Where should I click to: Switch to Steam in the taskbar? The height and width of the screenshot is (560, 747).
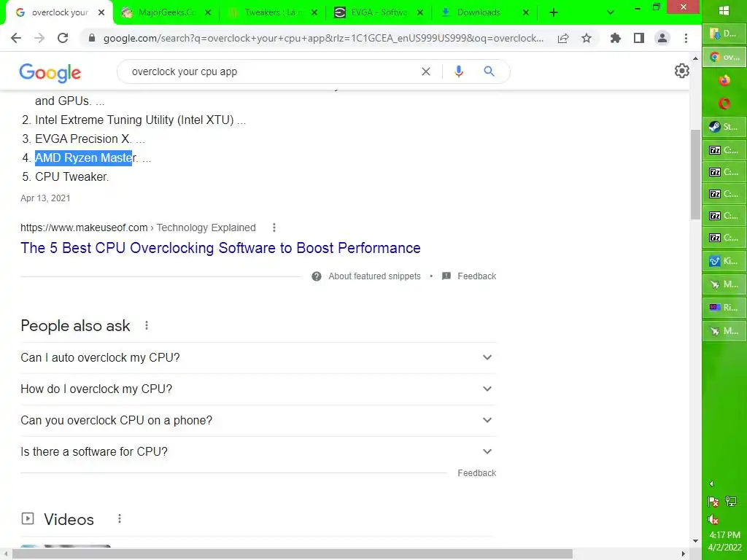click(x=724, y=127)
